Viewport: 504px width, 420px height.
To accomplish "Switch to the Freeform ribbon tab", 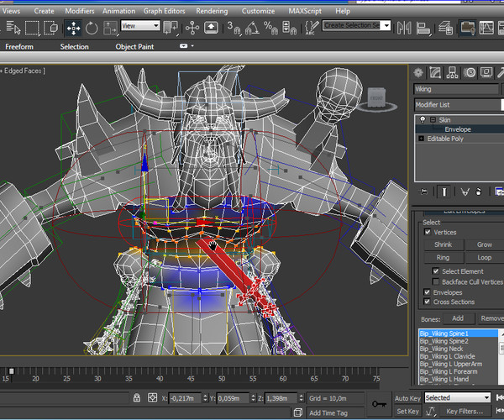I will (19, 46).
